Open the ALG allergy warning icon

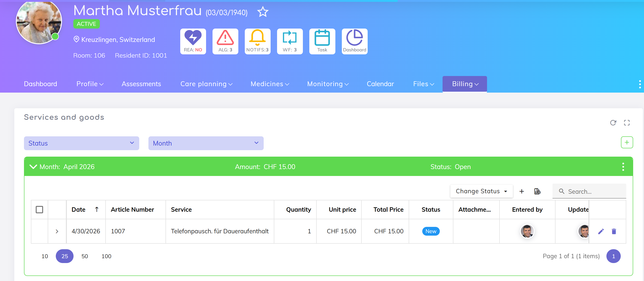[225, 41]
